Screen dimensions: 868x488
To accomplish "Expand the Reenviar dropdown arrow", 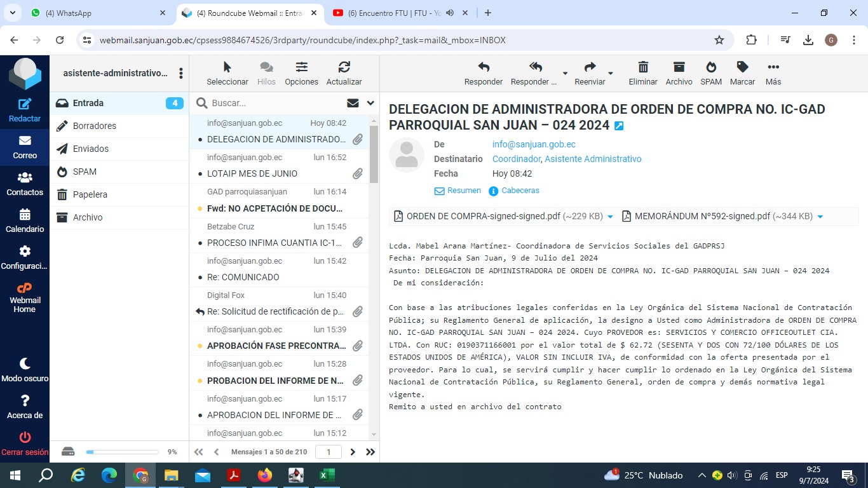I will (611, 74).
